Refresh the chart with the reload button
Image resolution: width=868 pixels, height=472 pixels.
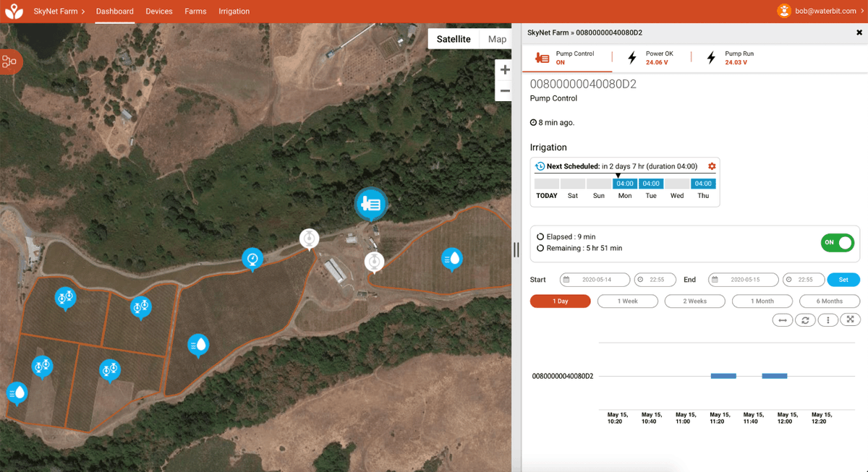tap(805, 320)
